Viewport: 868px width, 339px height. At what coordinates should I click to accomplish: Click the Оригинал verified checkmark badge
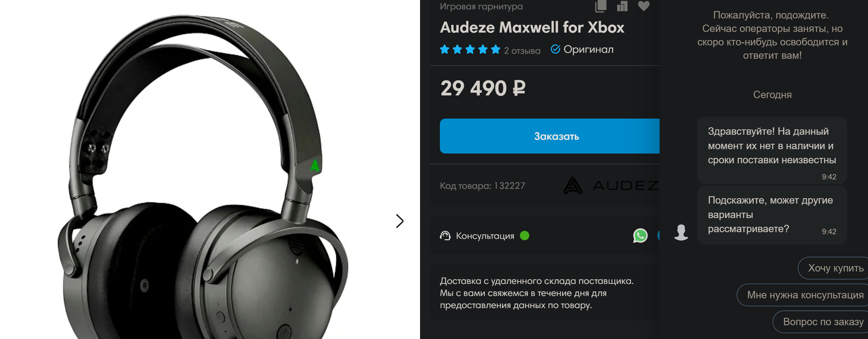point(555,49)
